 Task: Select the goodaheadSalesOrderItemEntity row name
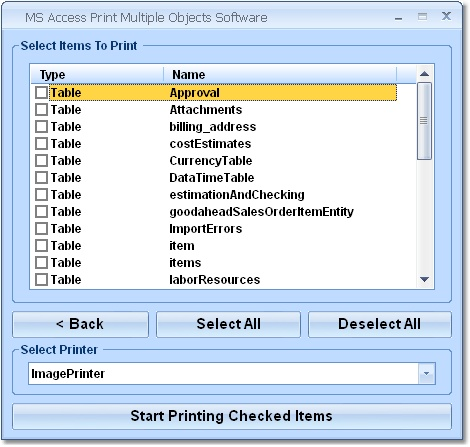coord(262,212)
